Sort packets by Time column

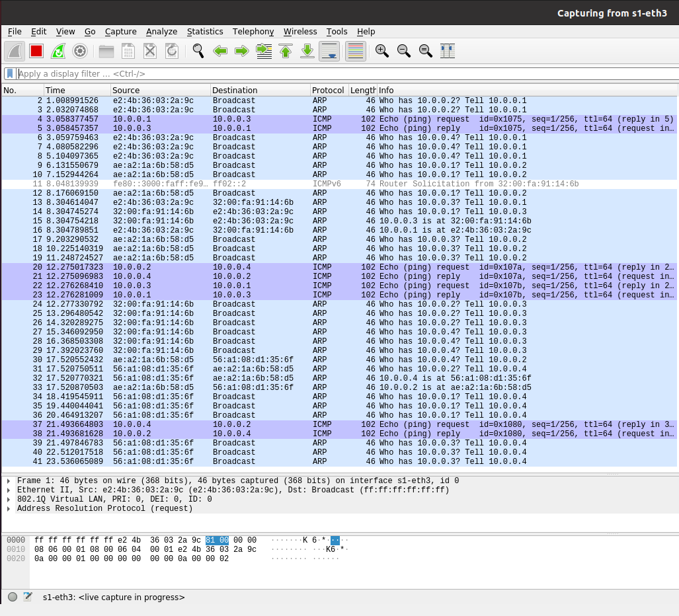pos(77,90)
